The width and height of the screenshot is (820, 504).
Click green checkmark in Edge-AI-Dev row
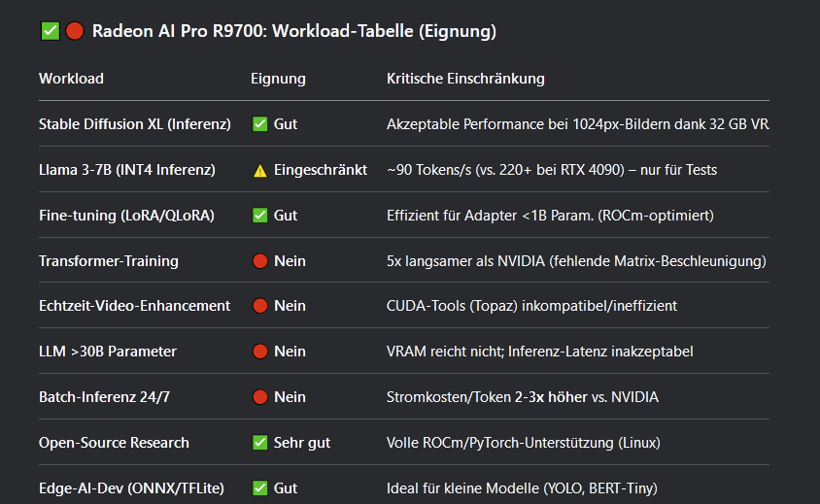tap(260, 488)
